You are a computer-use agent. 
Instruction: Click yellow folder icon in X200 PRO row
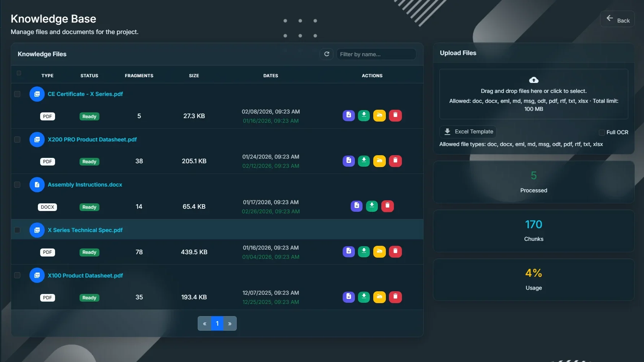[x=379, y=161]
